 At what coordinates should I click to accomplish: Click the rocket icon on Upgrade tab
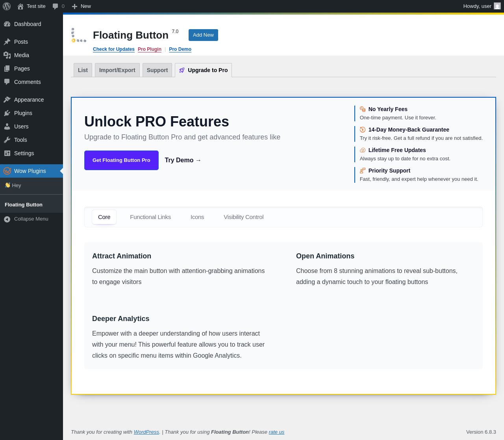click(x=182, y=70)
